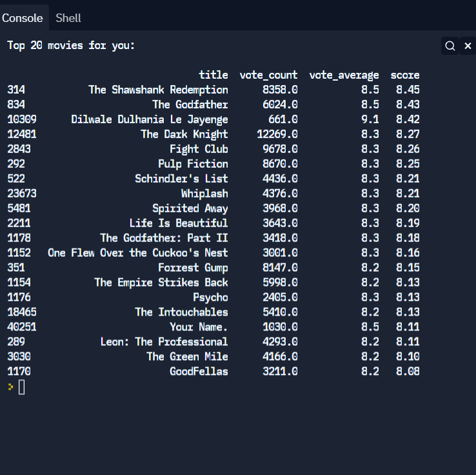Select 'The Empire Strikes Back' title

pyautogui.click(x=161, y=283)
